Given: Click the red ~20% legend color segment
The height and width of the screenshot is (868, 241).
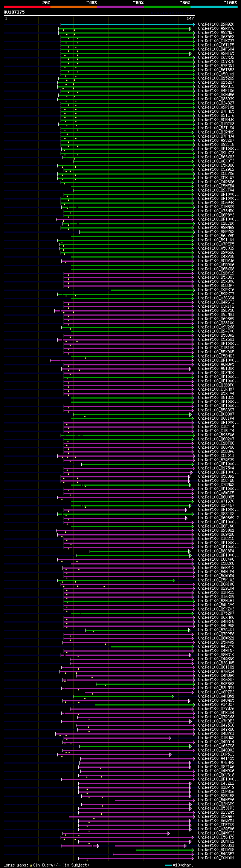Looking at the screenshot, I should click(x=27, y=7).
